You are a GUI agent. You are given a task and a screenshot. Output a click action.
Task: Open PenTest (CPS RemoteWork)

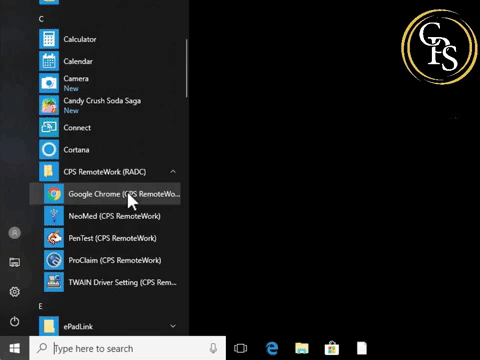coord(105,238)
